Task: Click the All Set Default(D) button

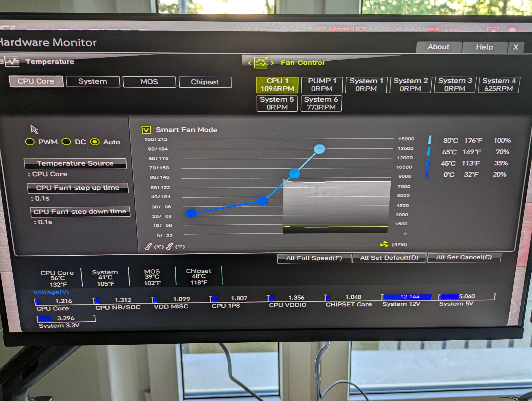Action: pos(389,258)
